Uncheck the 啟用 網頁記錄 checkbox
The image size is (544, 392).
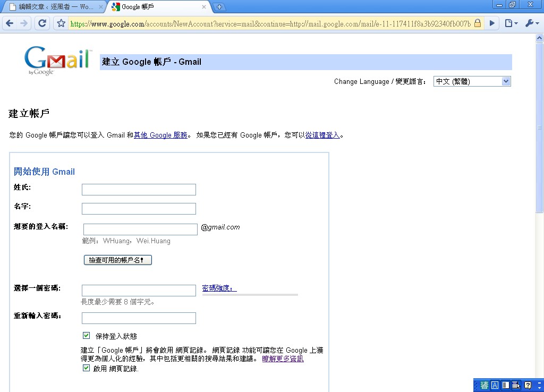pyautogui.click(x=87, y=368)
